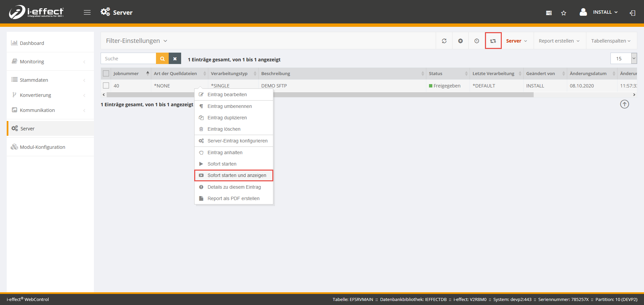
Task: Toggle the hamburger sidebar menu
Action: click(x=87, y=12)
